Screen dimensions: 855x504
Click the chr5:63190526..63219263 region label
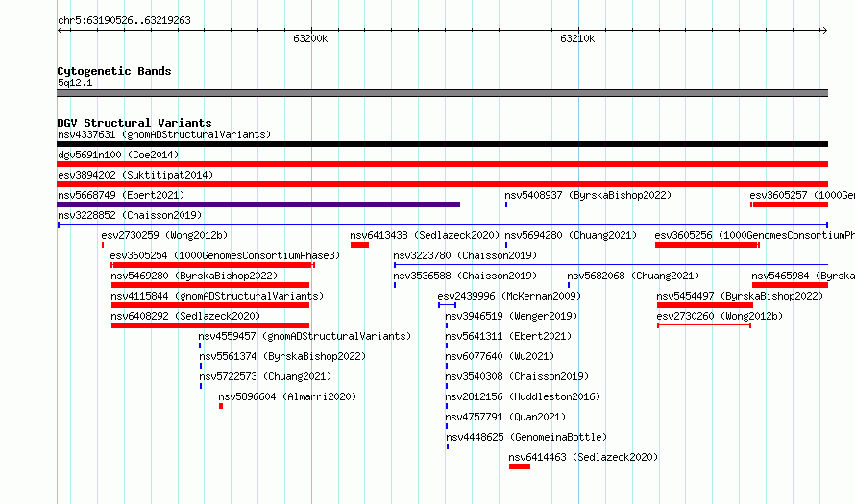coord(124,20)
